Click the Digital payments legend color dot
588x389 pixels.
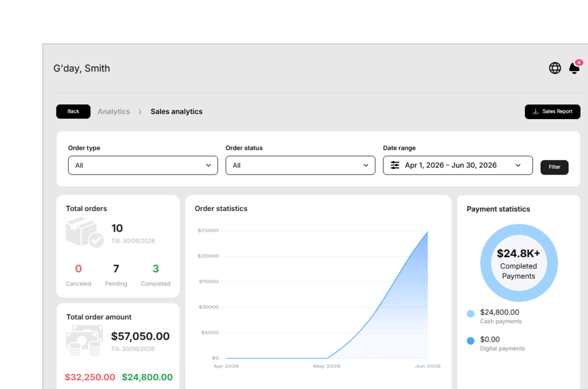(x=471, y=341)
